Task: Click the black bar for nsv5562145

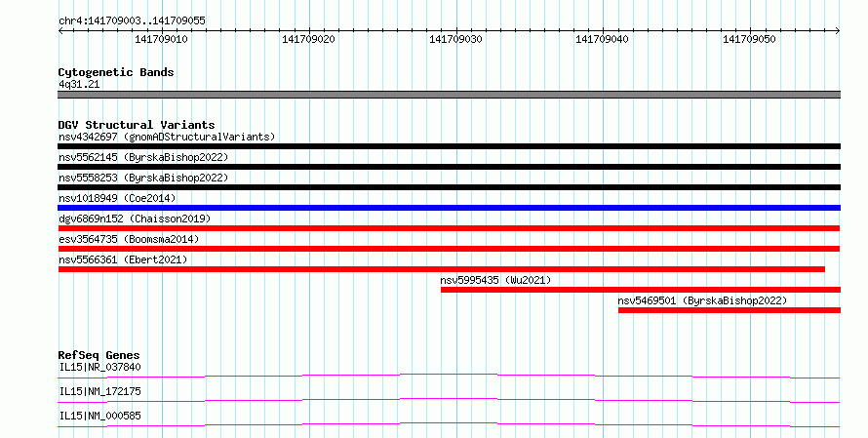Action: (449, 167)
